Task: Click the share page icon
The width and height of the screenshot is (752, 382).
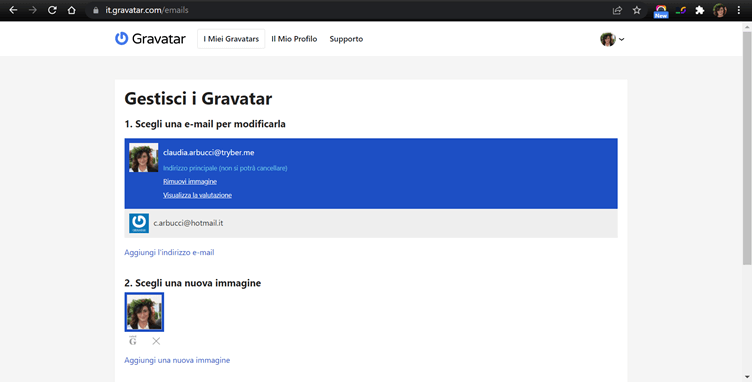Action: (617, 10)
